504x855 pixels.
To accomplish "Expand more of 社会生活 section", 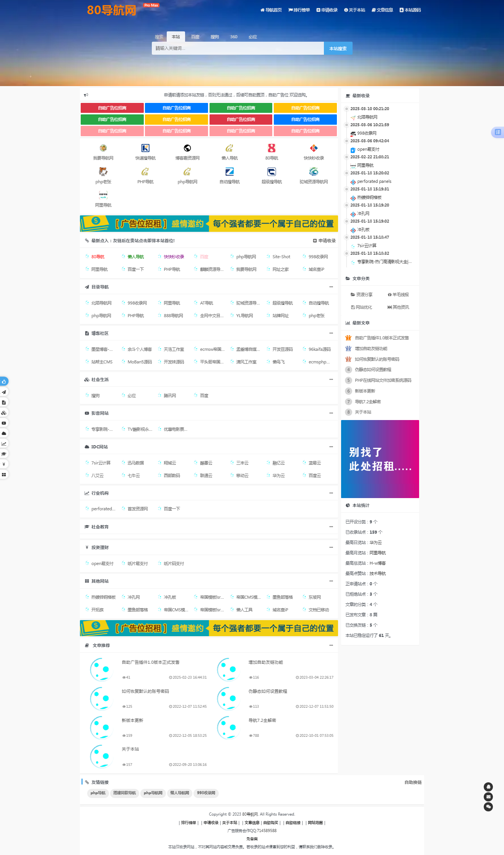I will point(331,379).
